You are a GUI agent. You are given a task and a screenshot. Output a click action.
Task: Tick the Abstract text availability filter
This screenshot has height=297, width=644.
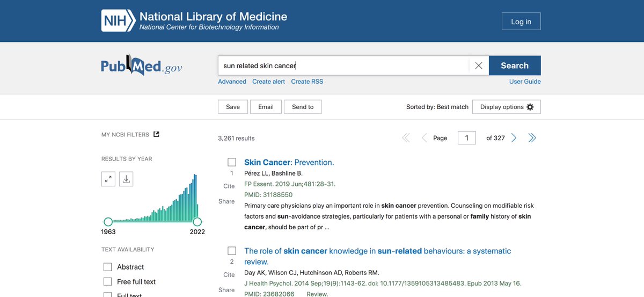click(108, 267)
